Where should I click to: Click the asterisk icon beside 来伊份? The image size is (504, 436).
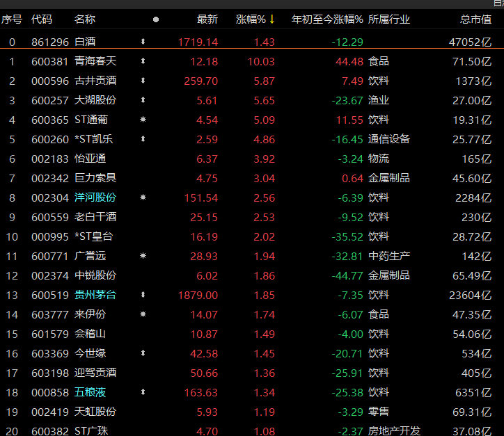(143, 314)
